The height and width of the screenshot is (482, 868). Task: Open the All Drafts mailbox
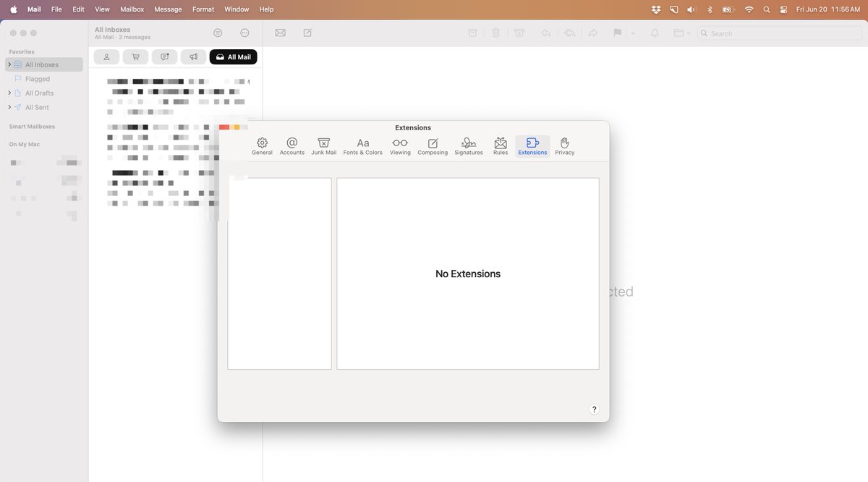click(39, 93)
